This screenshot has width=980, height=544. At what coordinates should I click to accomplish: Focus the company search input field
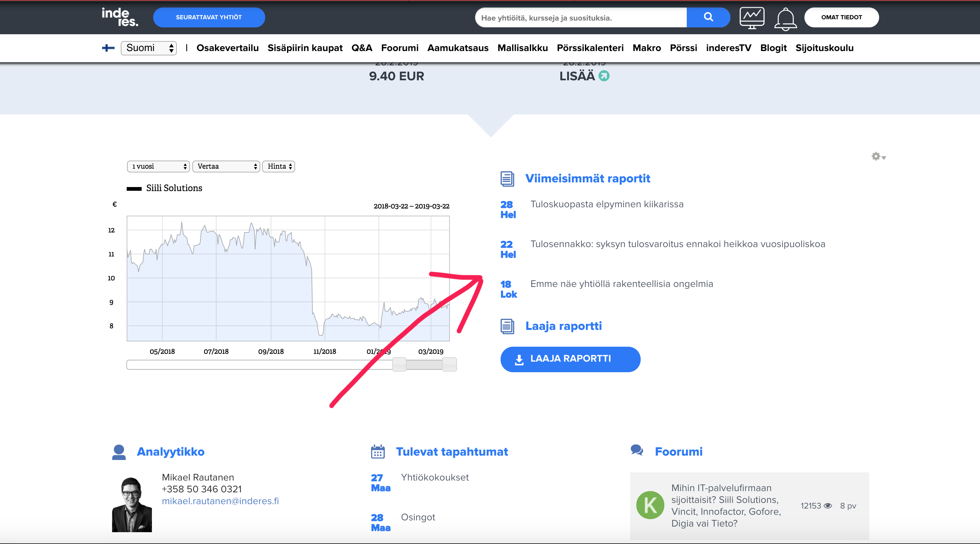click(x=581, y=17)
